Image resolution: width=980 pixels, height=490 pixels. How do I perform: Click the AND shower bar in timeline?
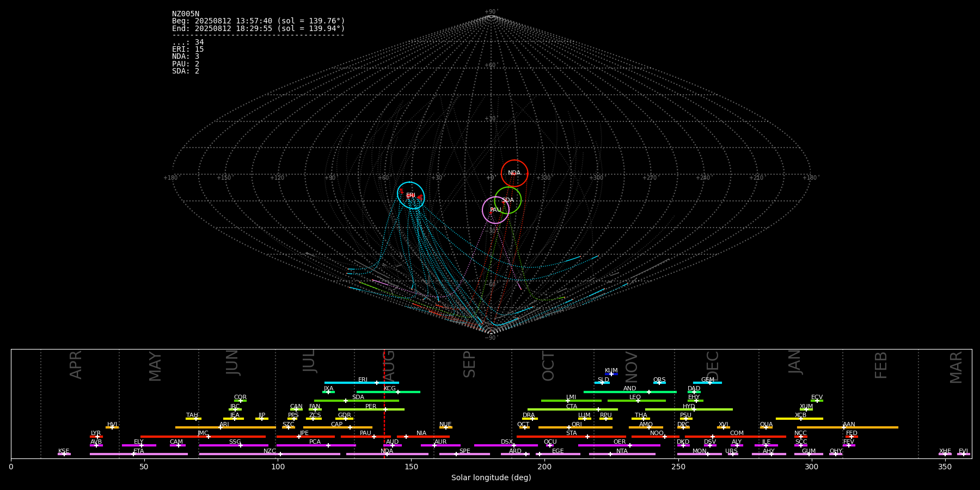630,391
